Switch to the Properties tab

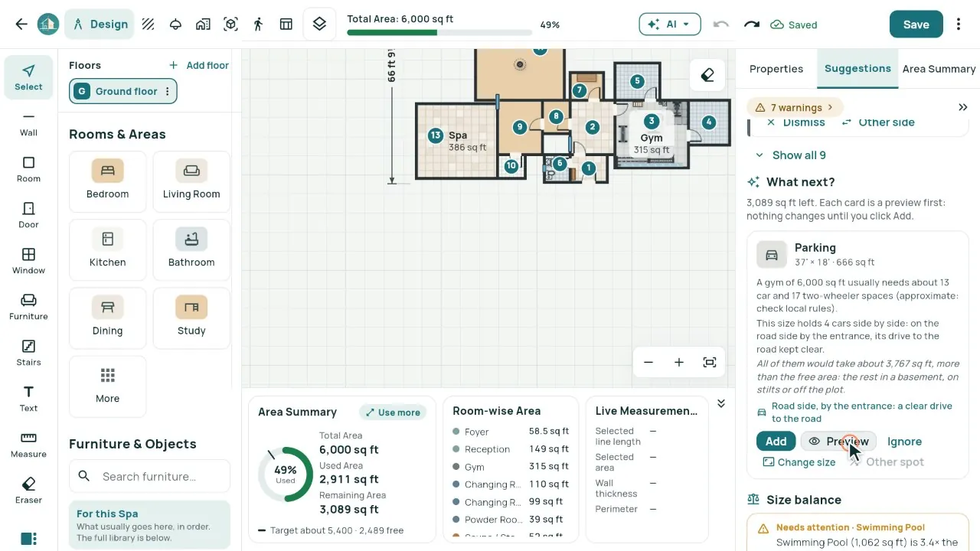coord(776,69)
